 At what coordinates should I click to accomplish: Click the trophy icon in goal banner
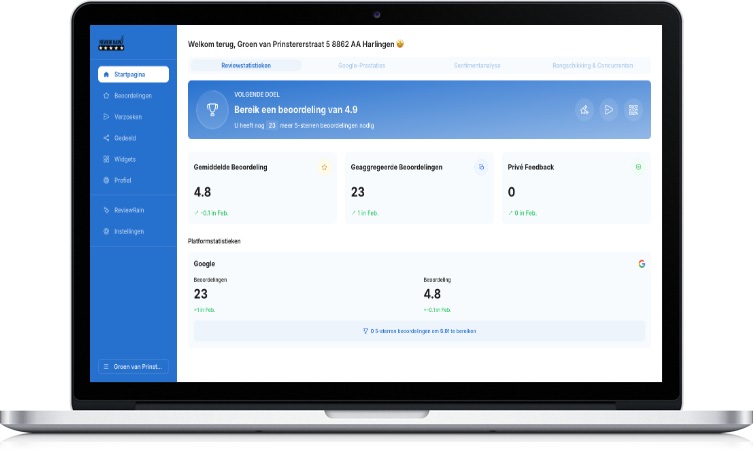(212, 109)
